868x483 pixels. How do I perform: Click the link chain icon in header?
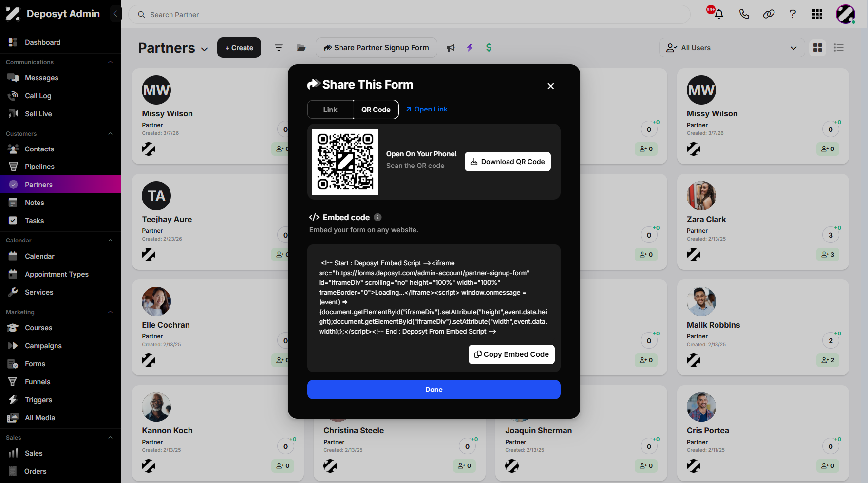click(769, 14)
